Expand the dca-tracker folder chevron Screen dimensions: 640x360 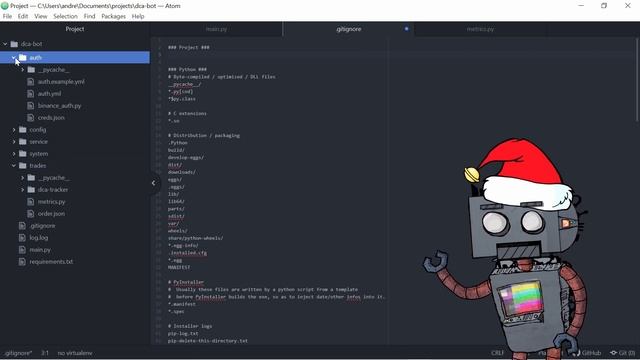coord(22,190)
